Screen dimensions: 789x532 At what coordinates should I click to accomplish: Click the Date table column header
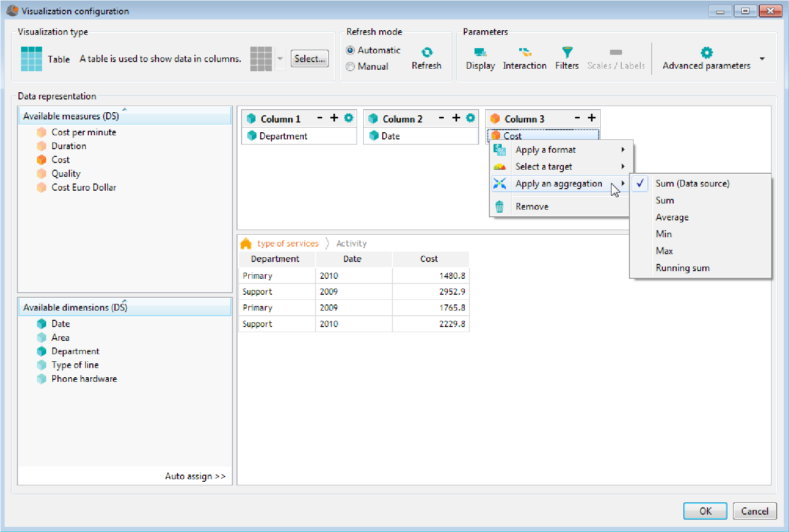pyautogui.click(x=353, y=259)
